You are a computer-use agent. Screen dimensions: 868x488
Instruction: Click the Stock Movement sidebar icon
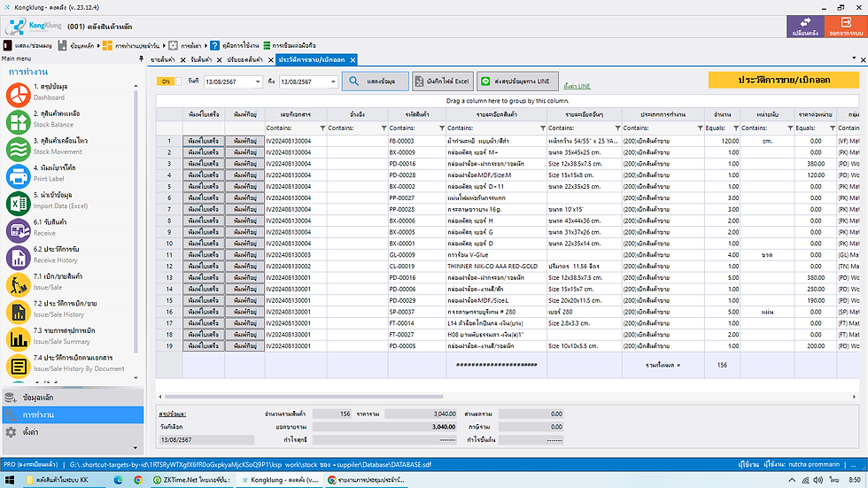19,148
